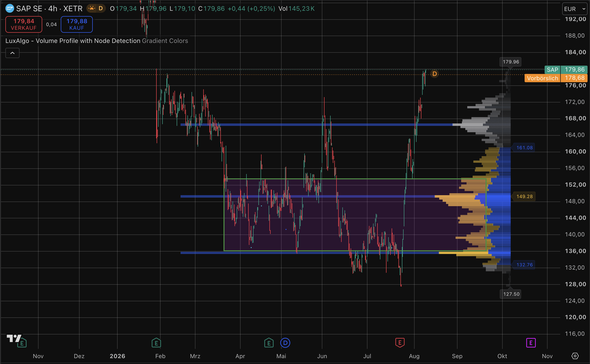
Task: Click the 152,00 price scale label
Action: (x=575, y=185)
